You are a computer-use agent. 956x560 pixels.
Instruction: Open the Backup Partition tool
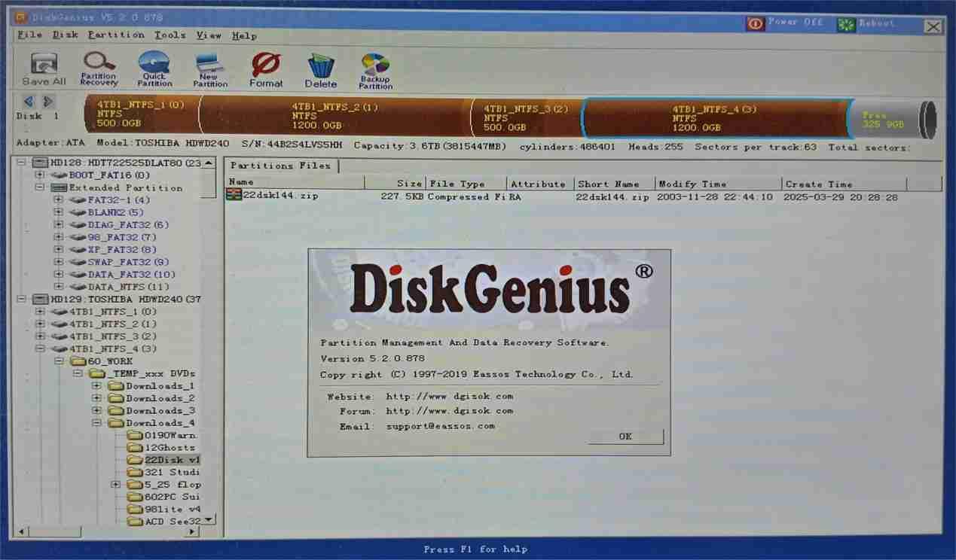pos(375,72)
